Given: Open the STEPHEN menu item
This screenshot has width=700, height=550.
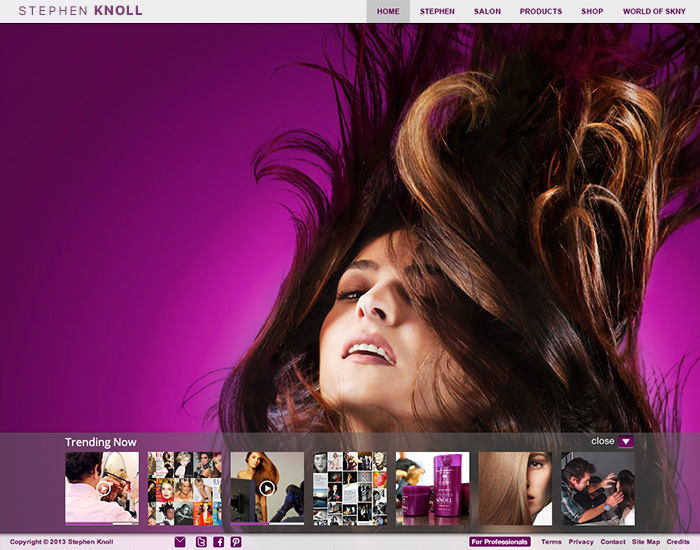Looking at the screenshot, I should [x=437, y=11].
